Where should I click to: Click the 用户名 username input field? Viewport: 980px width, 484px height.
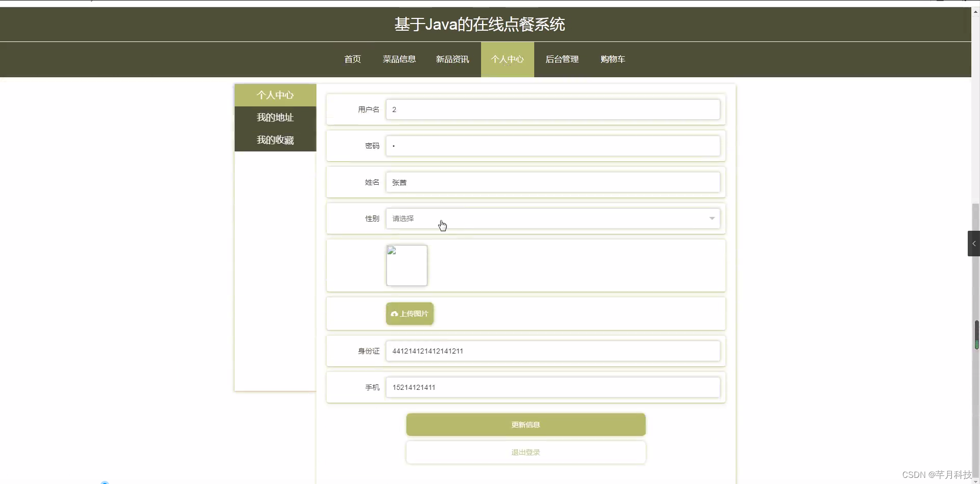(552, 109)
